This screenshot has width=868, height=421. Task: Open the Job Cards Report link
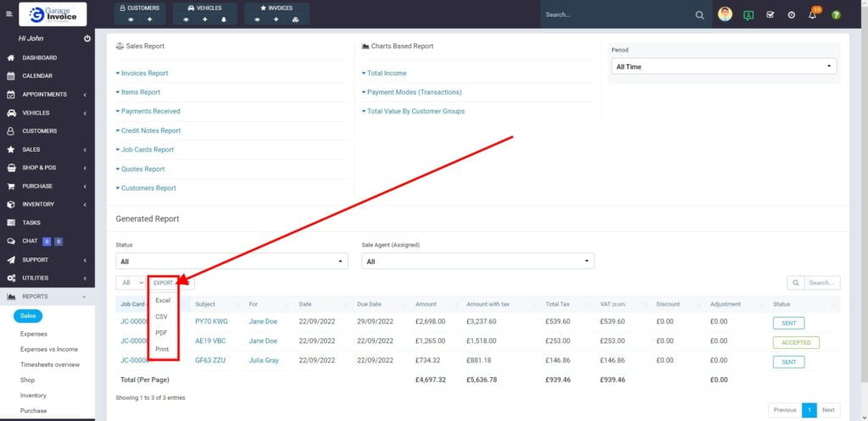(x=147, y=150)
